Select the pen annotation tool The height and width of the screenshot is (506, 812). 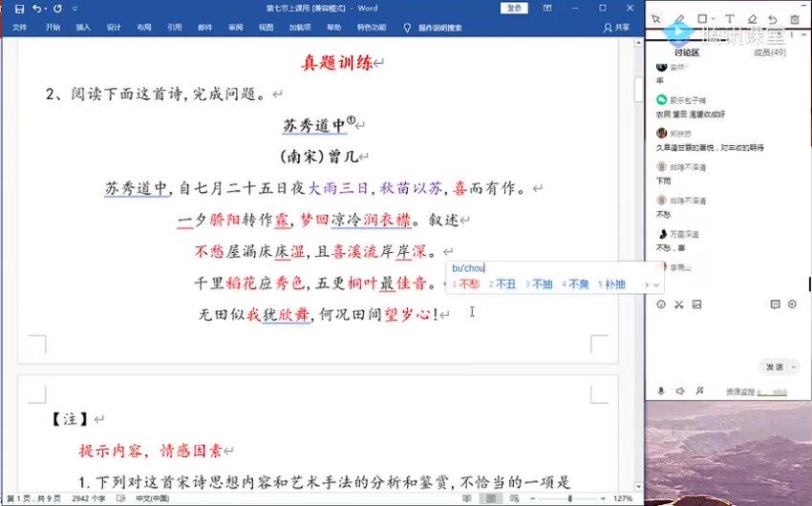coord(679,19)
